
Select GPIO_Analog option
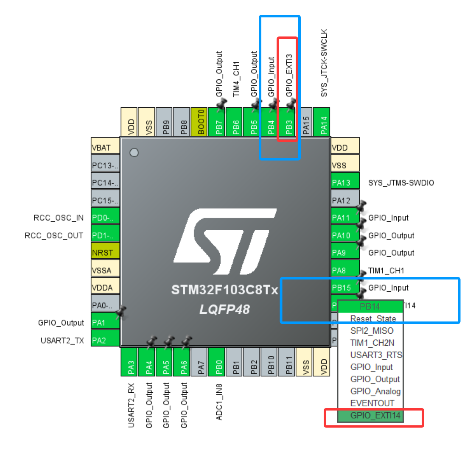pos(370,391)
